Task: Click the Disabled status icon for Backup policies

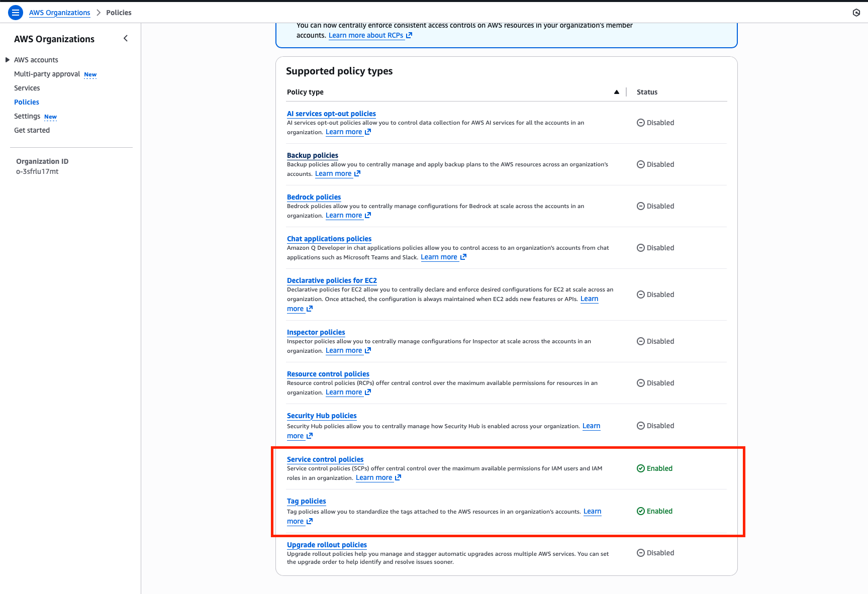Action: [x=640, y=164]
